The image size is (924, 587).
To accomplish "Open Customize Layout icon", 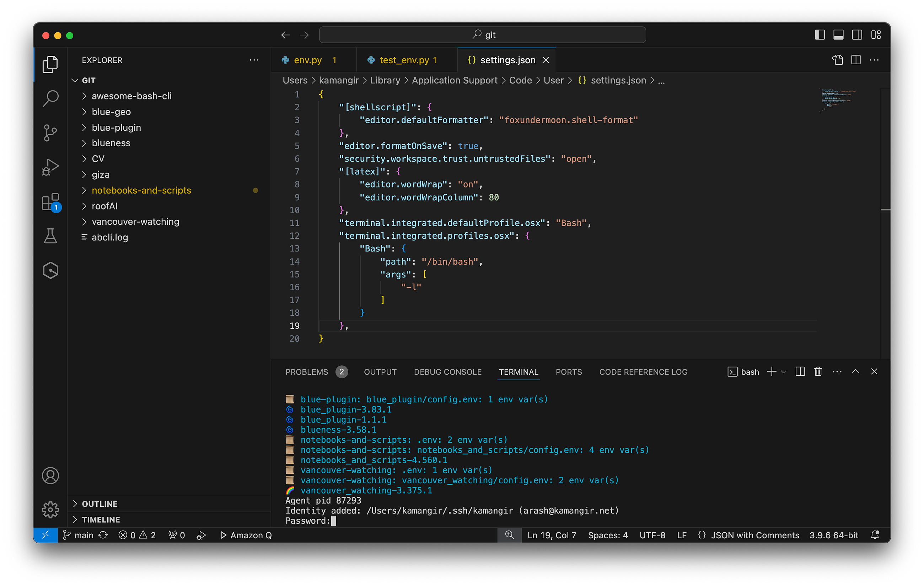I will pyautogui.click(x=876, y=35).
